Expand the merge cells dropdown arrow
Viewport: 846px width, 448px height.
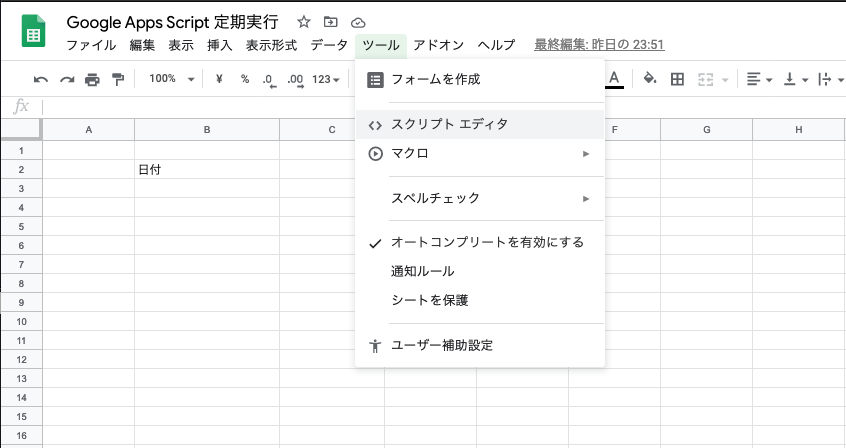(x=725, y=80)
